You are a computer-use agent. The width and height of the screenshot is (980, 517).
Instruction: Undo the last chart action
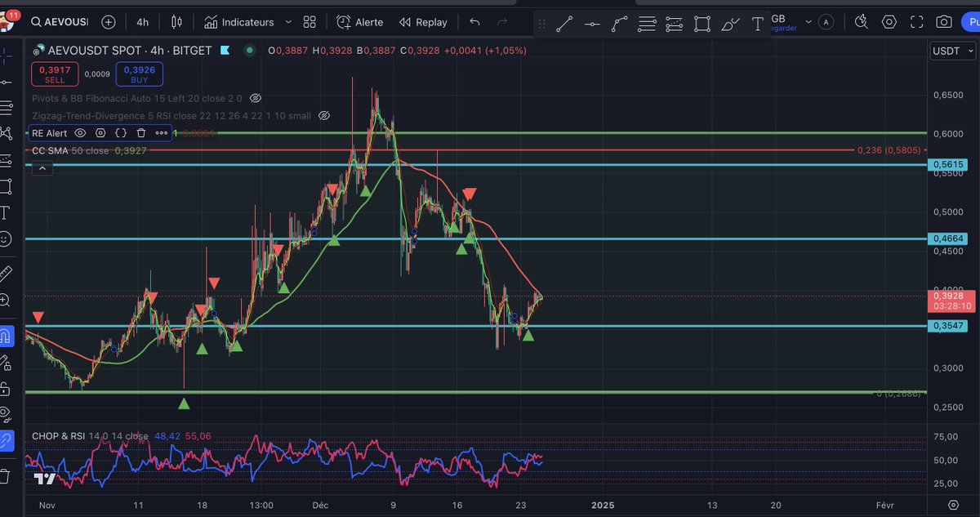(x=475, y=22)
